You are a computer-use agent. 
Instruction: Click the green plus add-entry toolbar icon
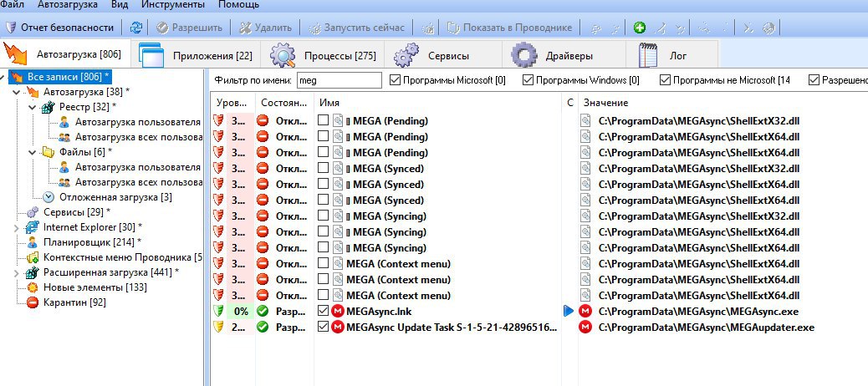coord(640,28)
